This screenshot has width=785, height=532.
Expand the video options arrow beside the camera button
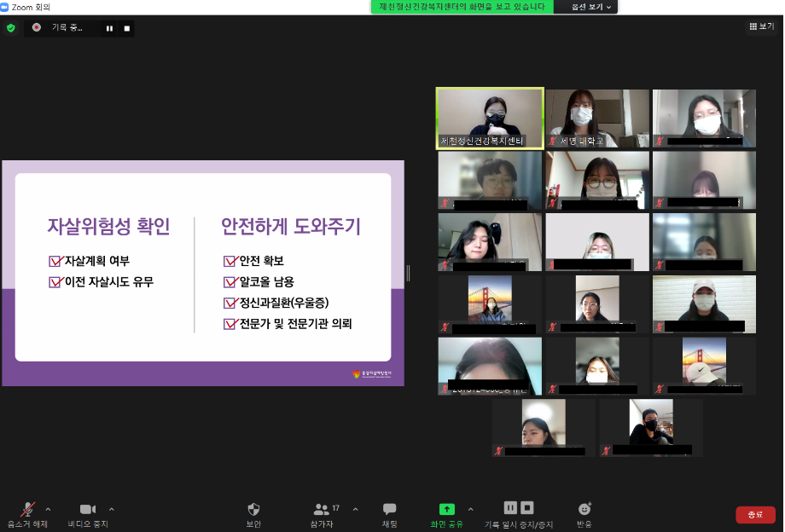point(112,509)
